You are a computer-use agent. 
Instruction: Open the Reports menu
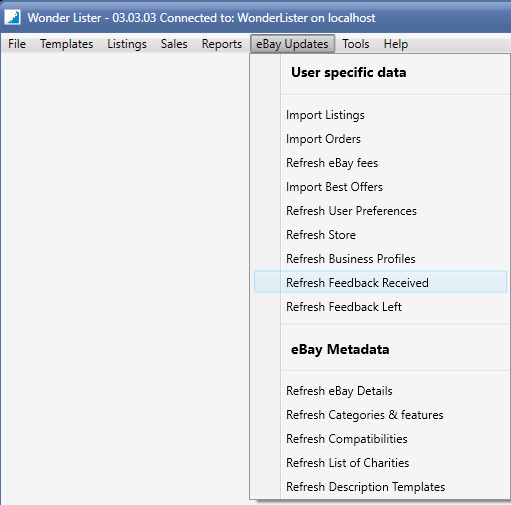(x=222, y=44)
